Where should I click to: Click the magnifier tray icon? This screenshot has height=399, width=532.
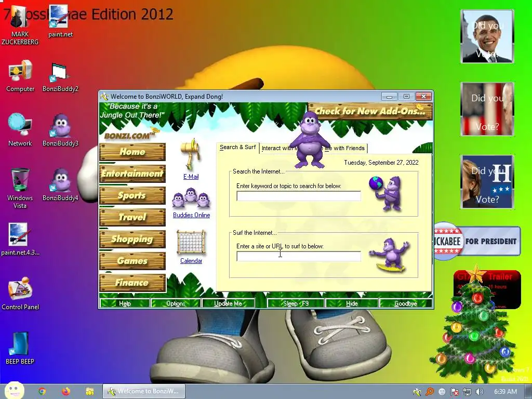(x=430, y=392)
